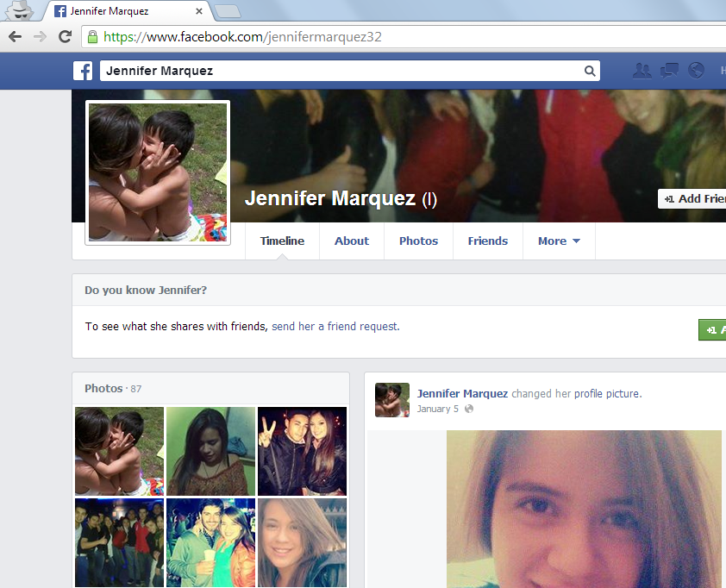The image size is (726, 588).
Task: Click the search magnifier icon
Action: 590,71
